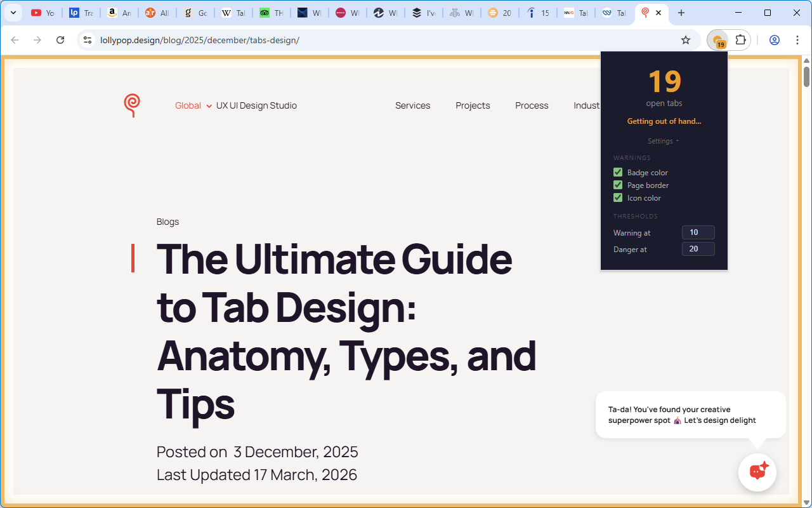Close the active Lollypop tab
812x508 pixels.
658,13
